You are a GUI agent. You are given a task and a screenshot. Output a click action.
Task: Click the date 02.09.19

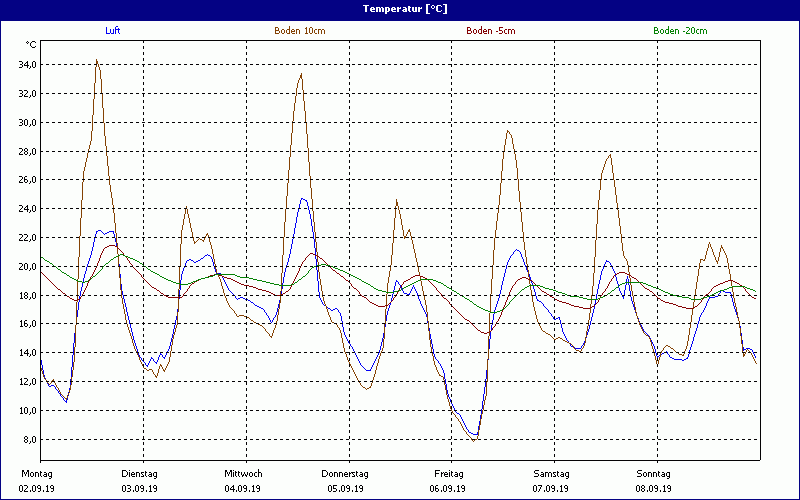37,489
